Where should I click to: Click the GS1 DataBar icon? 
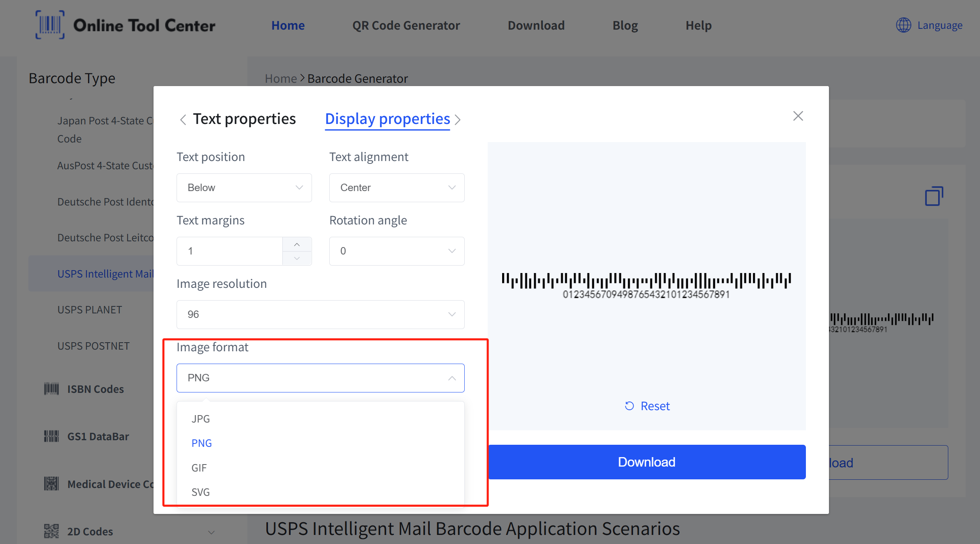pyautogui.click(x=51, y=436)
